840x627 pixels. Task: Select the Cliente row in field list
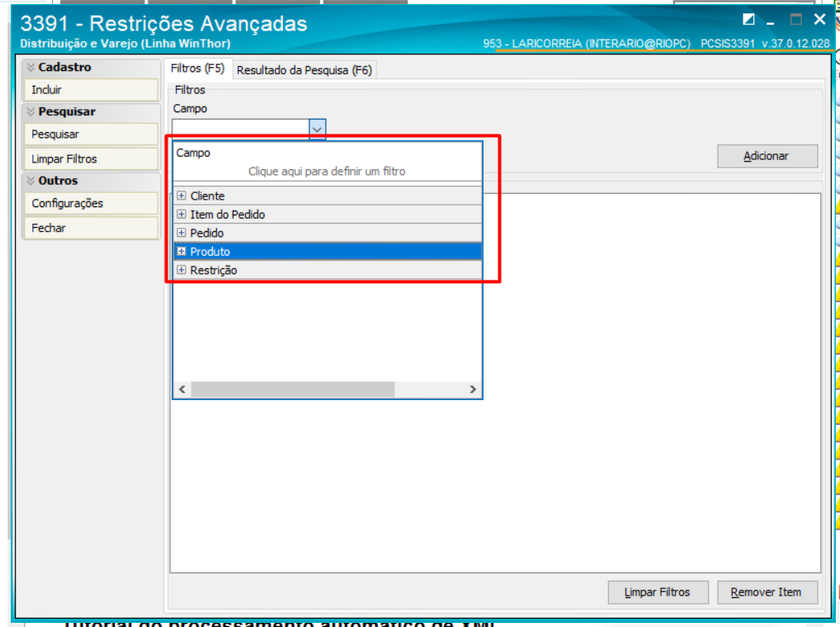328,196
